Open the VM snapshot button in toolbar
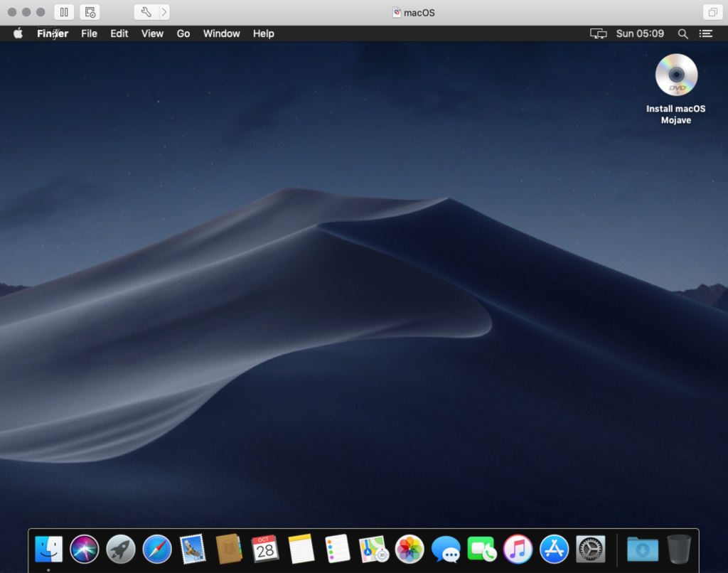Viewport: 728px width, 573px height. tap(90, 12)
